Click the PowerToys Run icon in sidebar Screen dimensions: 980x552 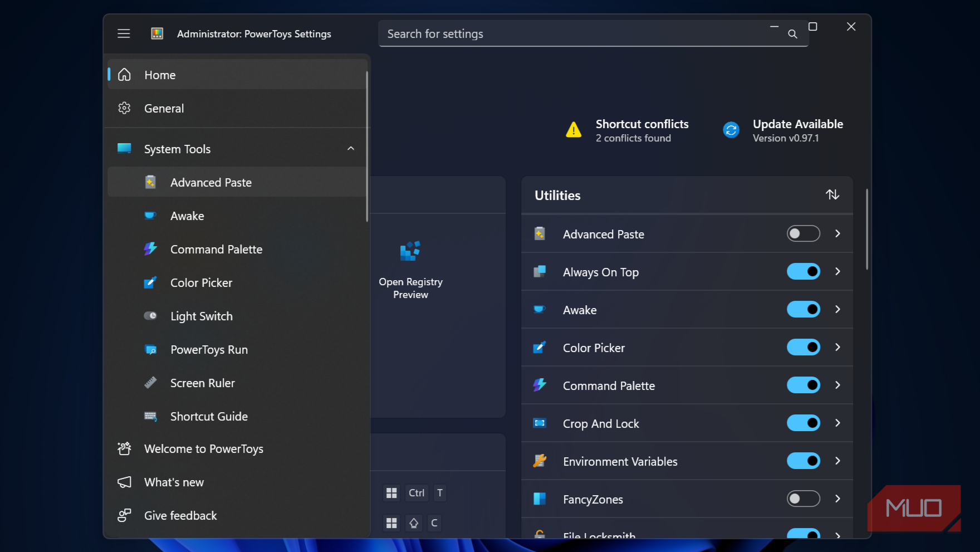(150, 349)
